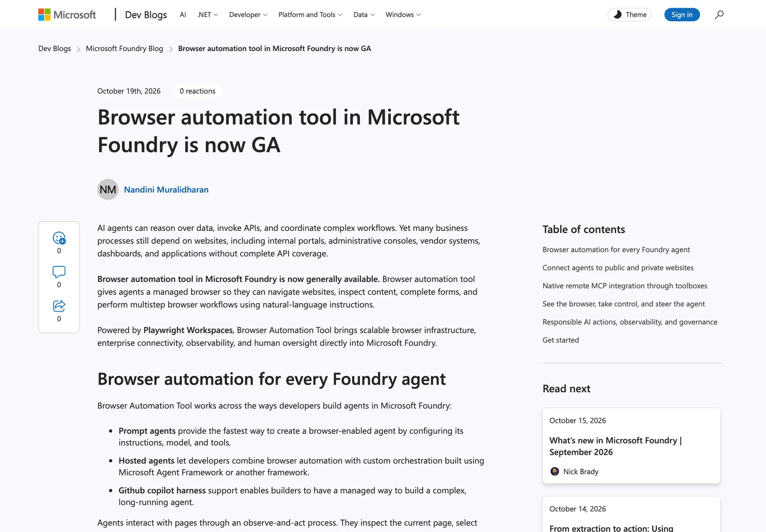Click the NM author avatar

(108, 190)
